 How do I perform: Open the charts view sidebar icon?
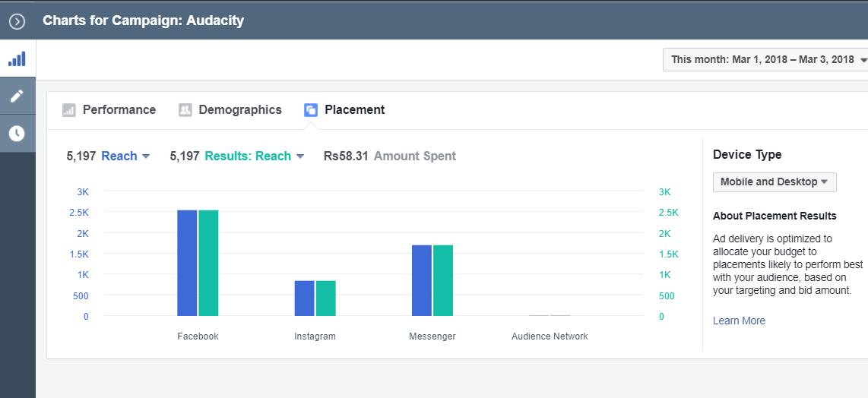17,58
